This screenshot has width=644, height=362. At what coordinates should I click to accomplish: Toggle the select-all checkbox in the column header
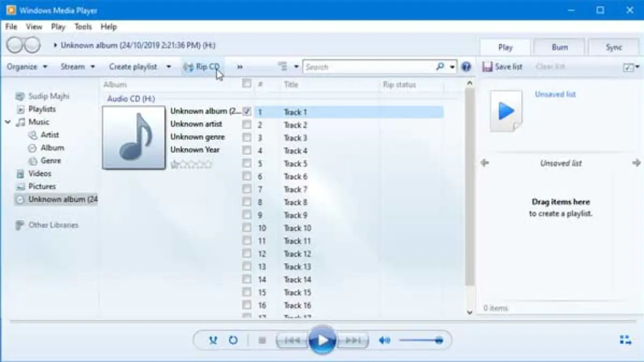[246, 84]
